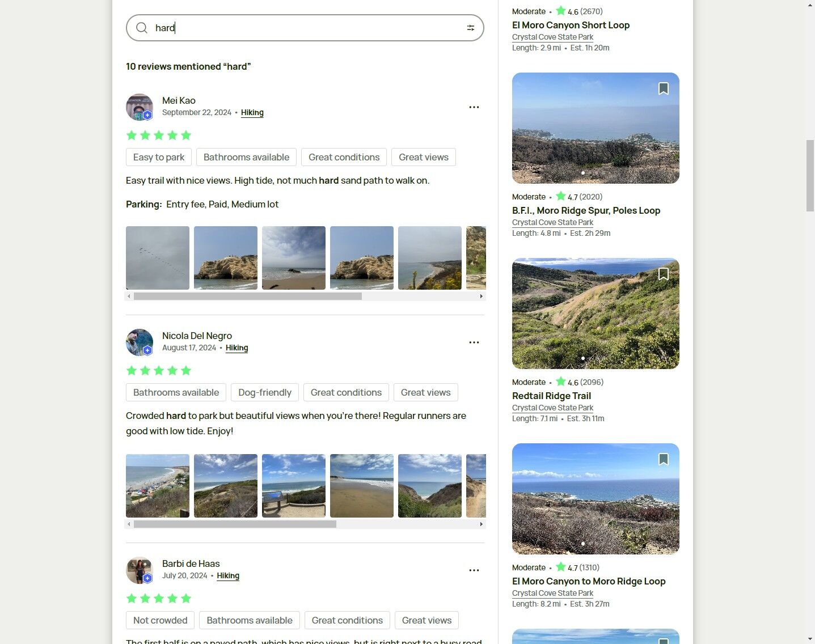
Task: Open Barbi de Haas's profile name
Action: tap(191, 563)
